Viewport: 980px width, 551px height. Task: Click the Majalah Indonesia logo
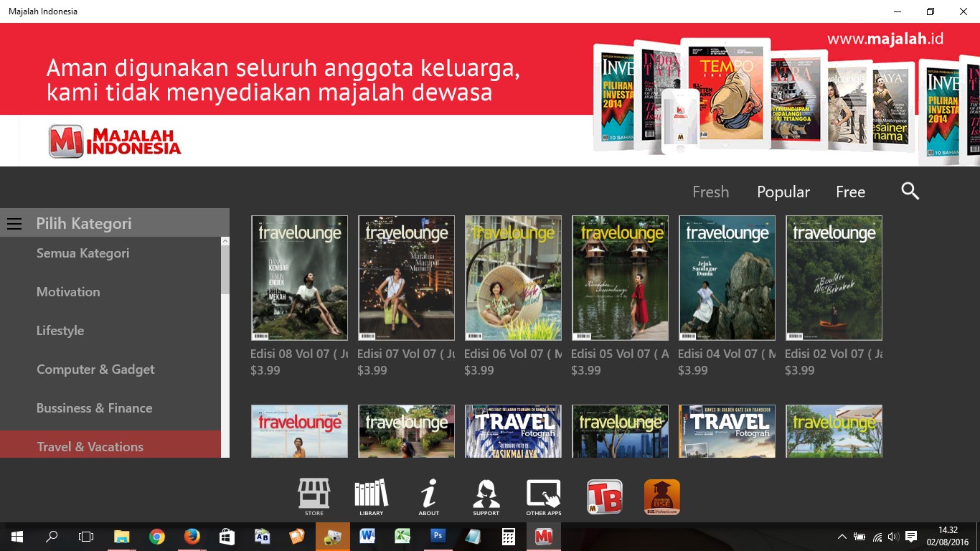115,141
